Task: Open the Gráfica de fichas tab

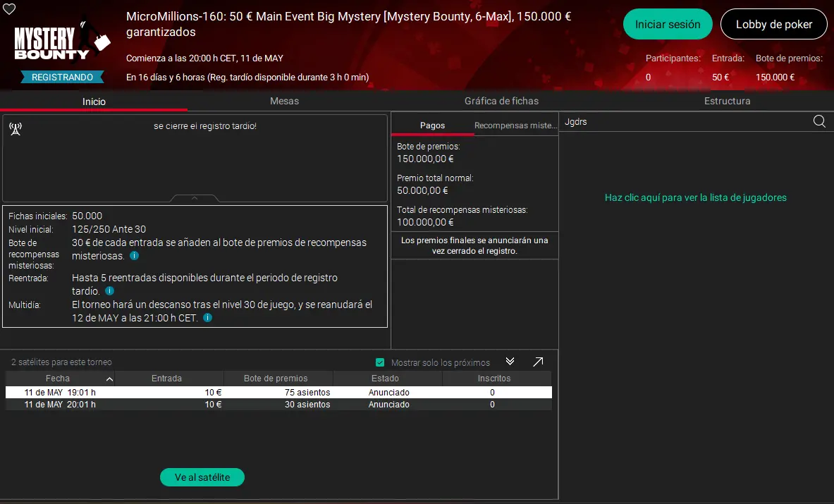Action: click(501, 101)
